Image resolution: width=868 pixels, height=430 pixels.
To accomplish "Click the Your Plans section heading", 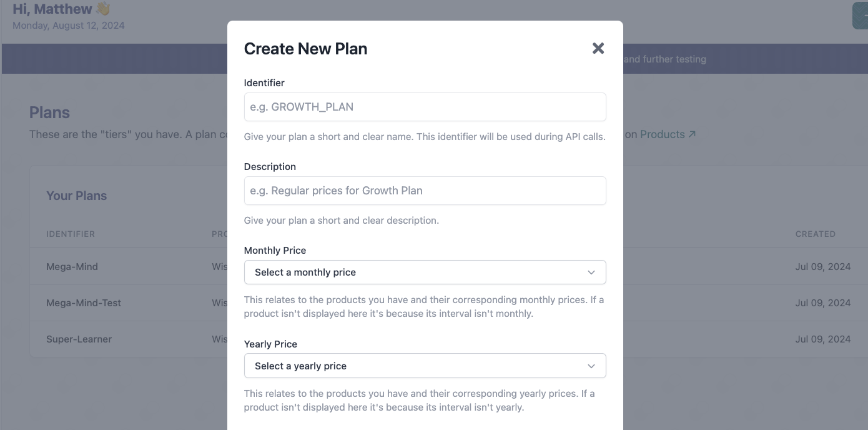I will [76, 196].
